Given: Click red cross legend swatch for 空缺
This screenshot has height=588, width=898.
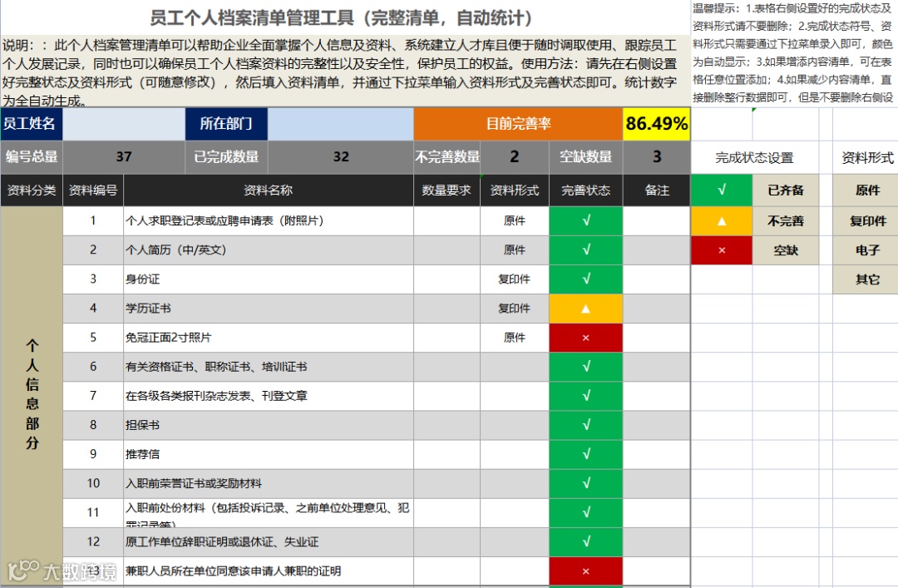Looking at the screenshot, I should click(722, 250).
